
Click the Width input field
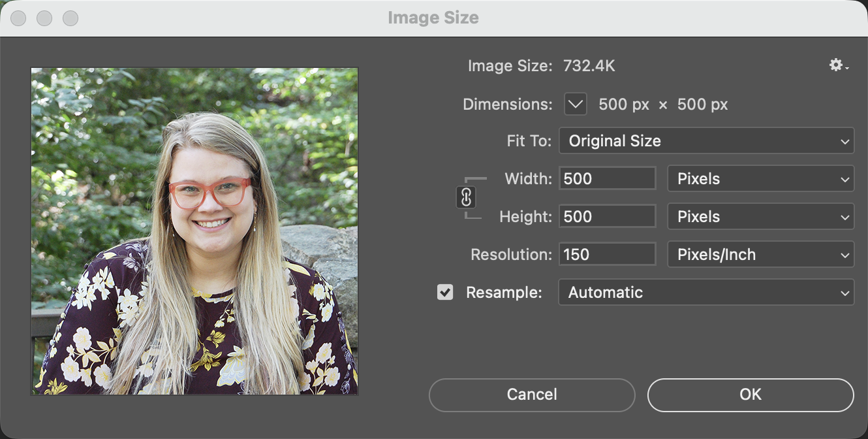click(x=608, y=178)
